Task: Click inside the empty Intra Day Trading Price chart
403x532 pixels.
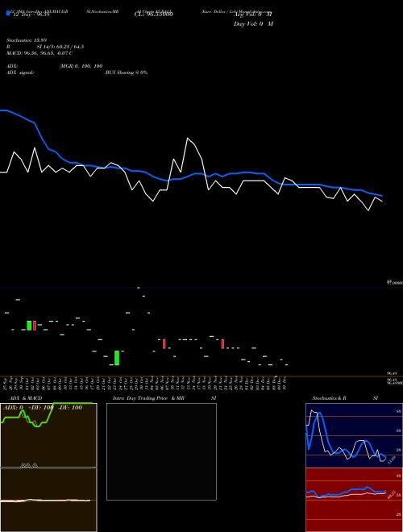Action: (x=161, y=451)
